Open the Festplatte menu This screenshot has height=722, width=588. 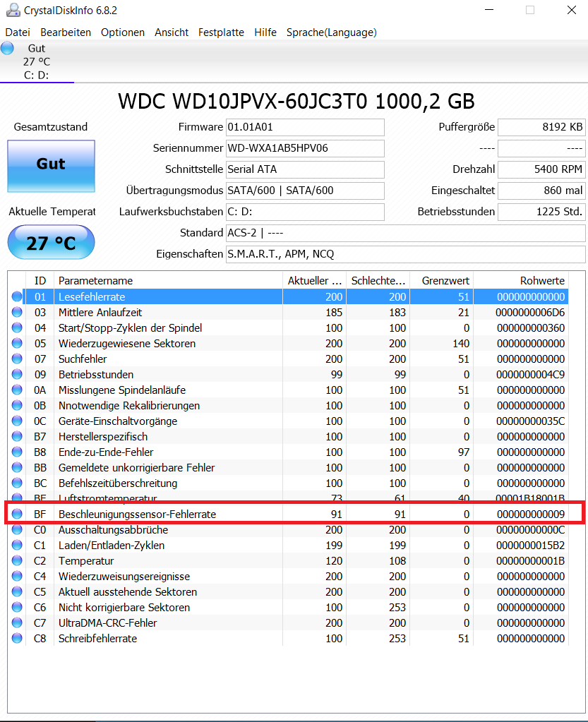click(221, 32)
